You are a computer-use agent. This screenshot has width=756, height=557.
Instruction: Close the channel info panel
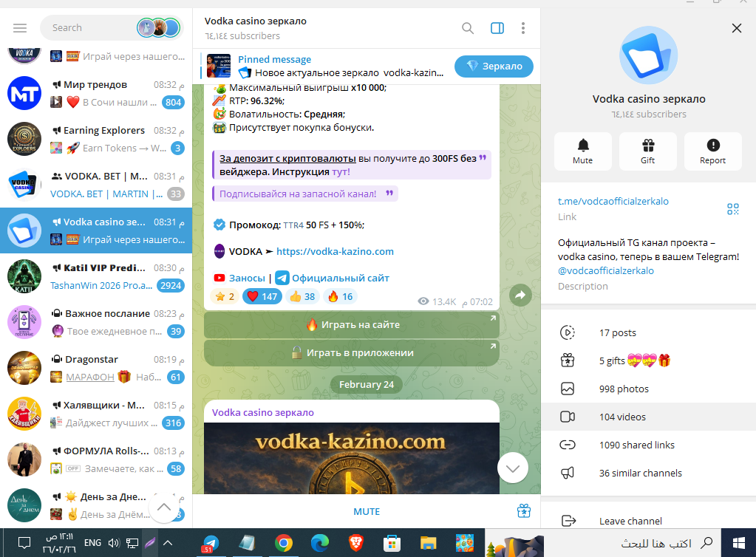click(736, 28)
